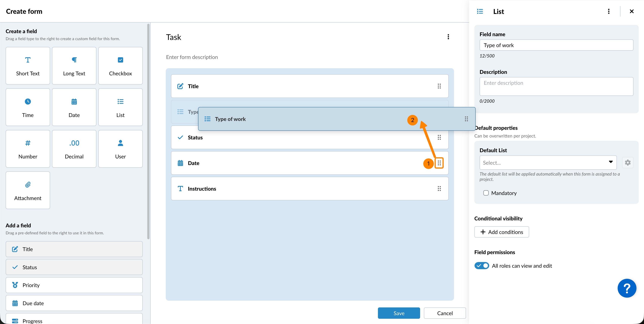The width and height of the screenshot is (644, 324).
Task: Enable the Mandatory checkbox
Action: (x=486, y=193)
